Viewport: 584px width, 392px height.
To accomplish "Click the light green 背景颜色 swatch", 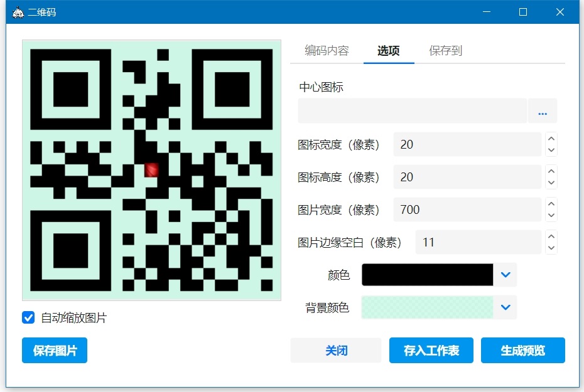I will pyautogui.click(x=428, y=307).
